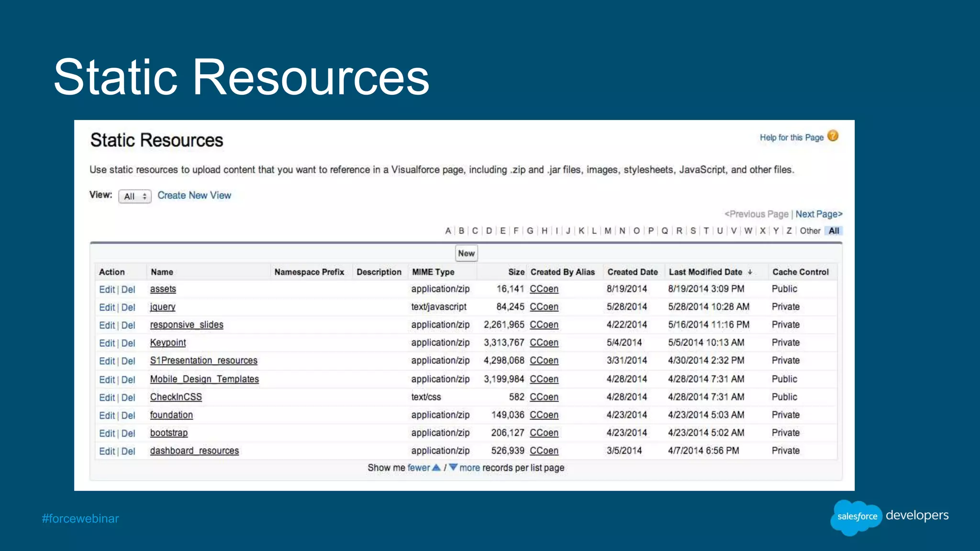Image resolution: width=980 pixels, height=551 pixels.
Task: Open S1Presentation_resources
Action: pos(203,361)
